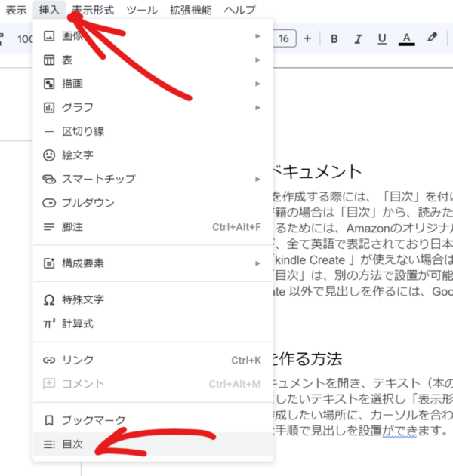Expand the スマートチップ submenu arrow

point(257,179)
